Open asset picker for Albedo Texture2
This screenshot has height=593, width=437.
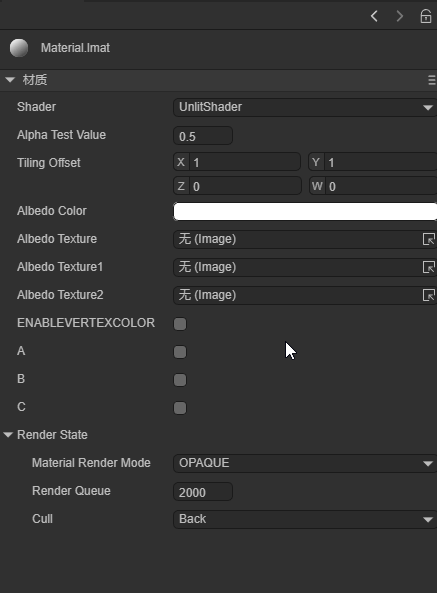[x=429, y=295]
